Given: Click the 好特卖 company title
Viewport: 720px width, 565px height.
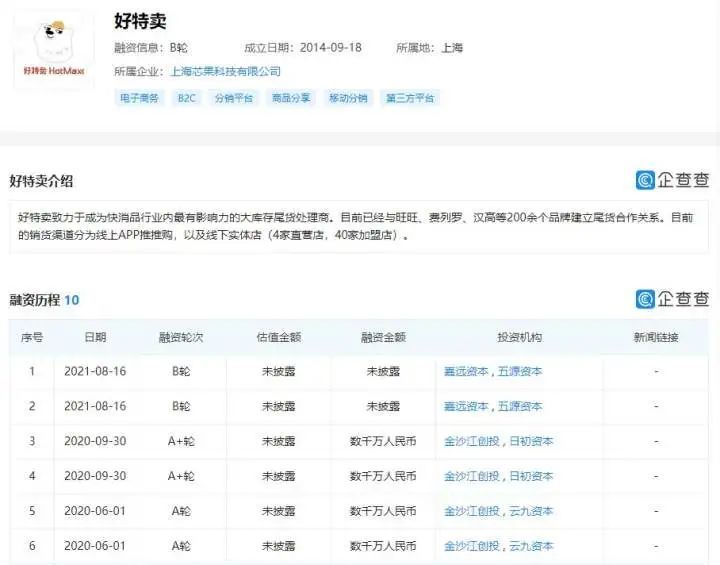Looking at the screenshot, I should click(x=141, y=21).
